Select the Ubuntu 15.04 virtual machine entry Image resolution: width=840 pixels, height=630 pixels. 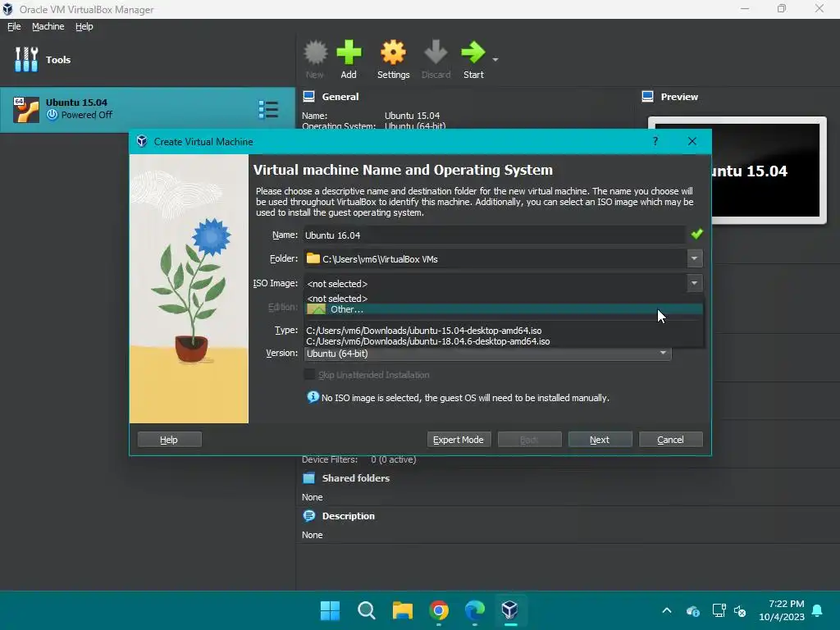[x=148, y=109]
